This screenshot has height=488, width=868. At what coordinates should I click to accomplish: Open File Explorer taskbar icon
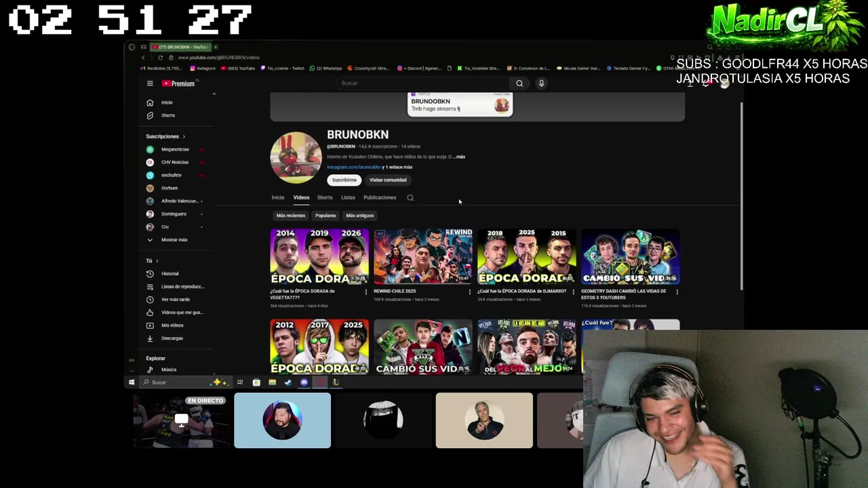pyautogui.click(x=272, y=382)
